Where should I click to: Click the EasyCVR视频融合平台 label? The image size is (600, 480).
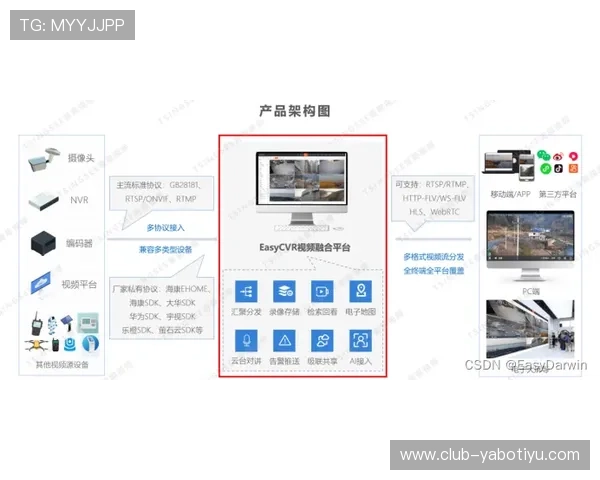click(305, 247)
